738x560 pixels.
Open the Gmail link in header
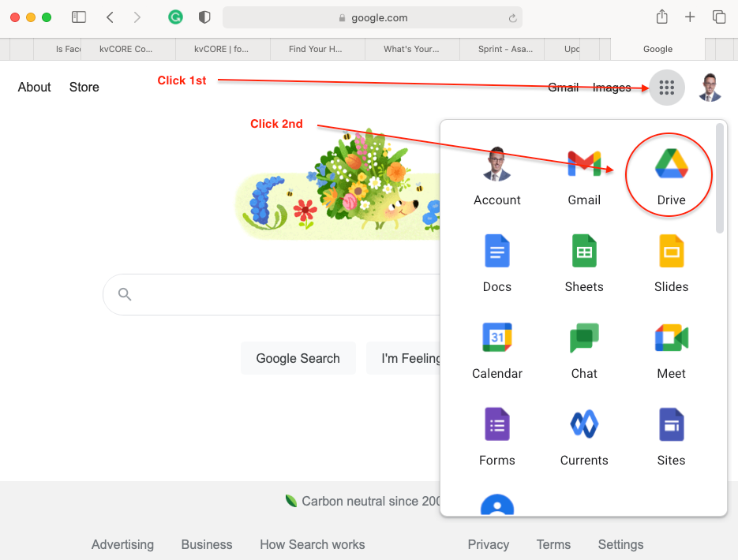coord(563,88)
